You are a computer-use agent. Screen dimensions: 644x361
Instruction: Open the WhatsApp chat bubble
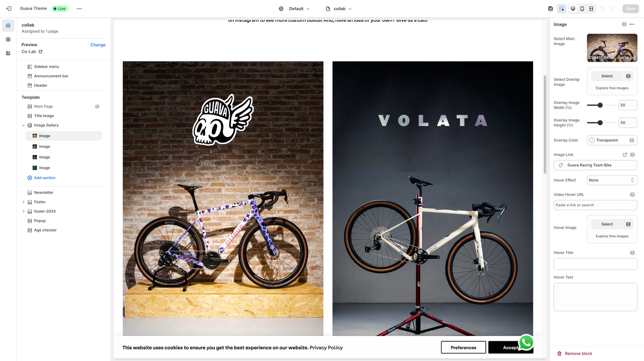click(526, 342)
